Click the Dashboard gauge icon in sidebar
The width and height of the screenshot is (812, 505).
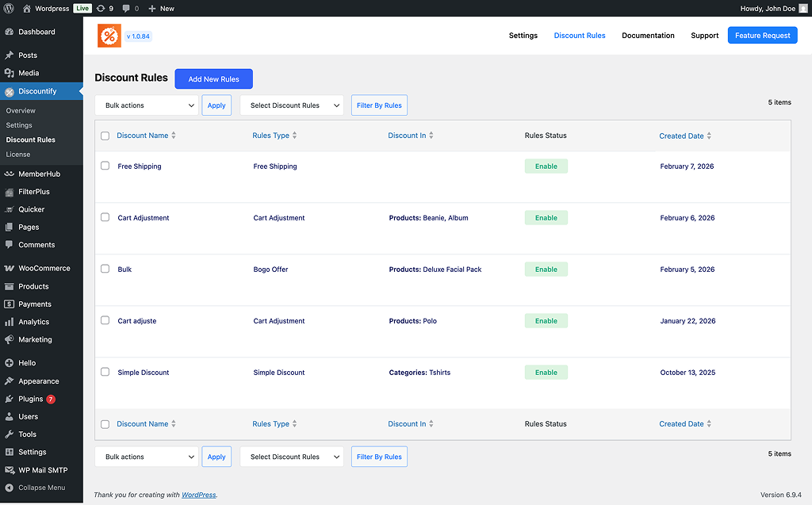point(10,33)
